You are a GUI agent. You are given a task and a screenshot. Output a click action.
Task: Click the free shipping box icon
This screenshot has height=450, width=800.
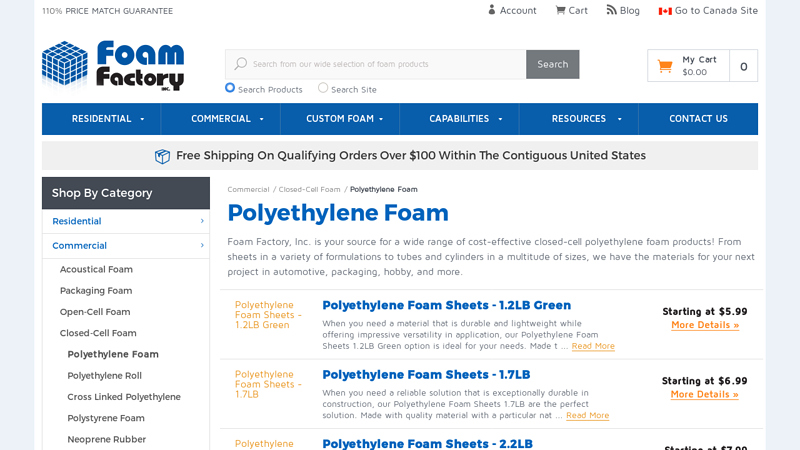coord(162,156)
